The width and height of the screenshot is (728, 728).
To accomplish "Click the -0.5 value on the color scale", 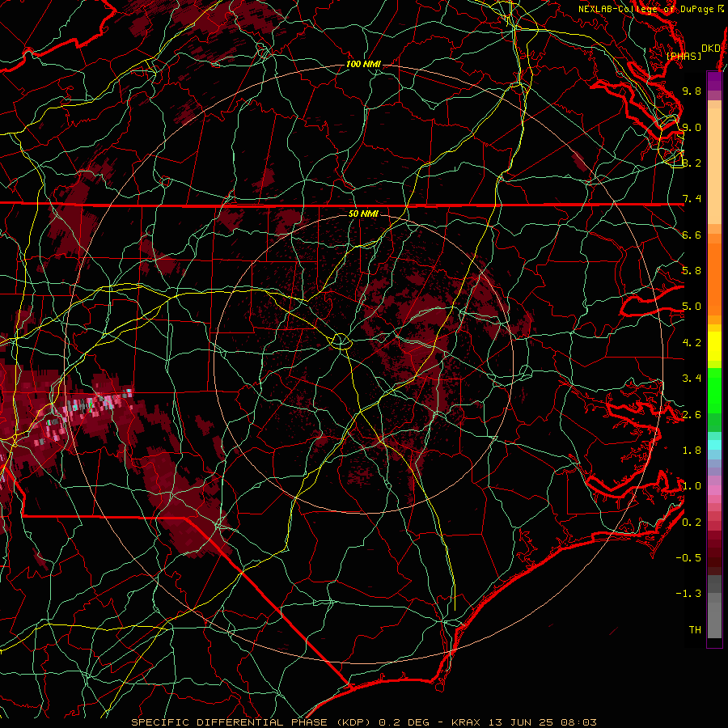I will click(x=688, y=558).
